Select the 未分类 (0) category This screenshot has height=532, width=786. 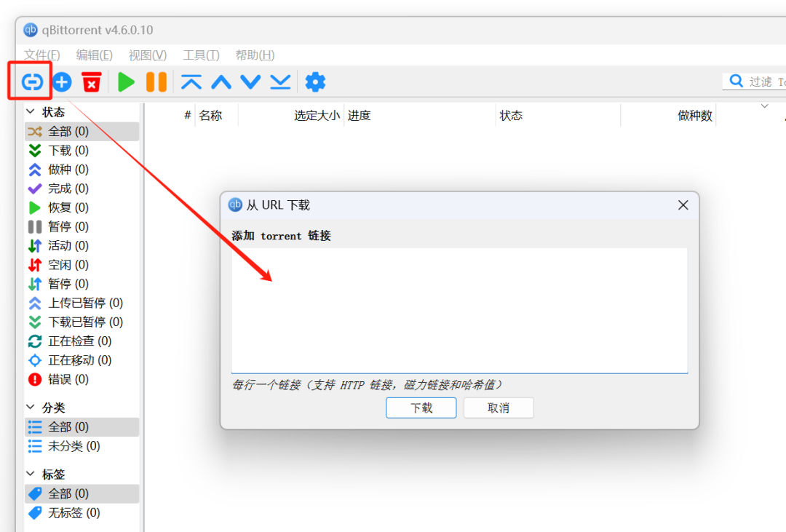pyautogui.click(x=82, y=445)
